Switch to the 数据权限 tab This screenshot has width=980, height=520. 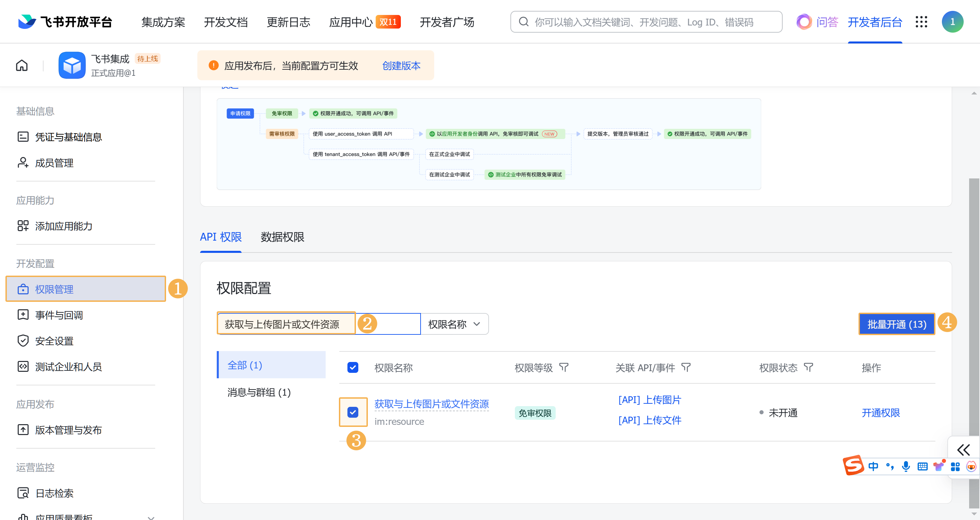(282, 237)
